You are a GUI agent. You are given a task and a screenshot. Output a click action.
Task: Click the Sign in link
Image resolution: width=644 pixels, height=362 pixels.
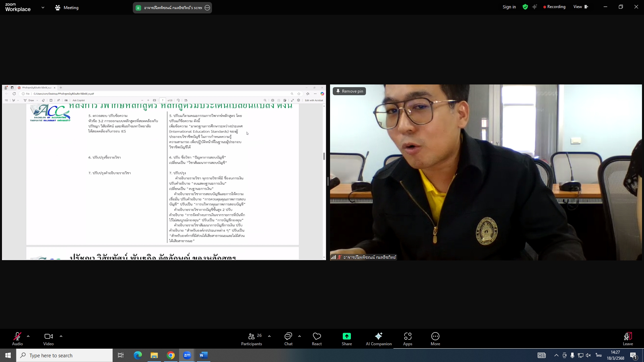point(509,7)
